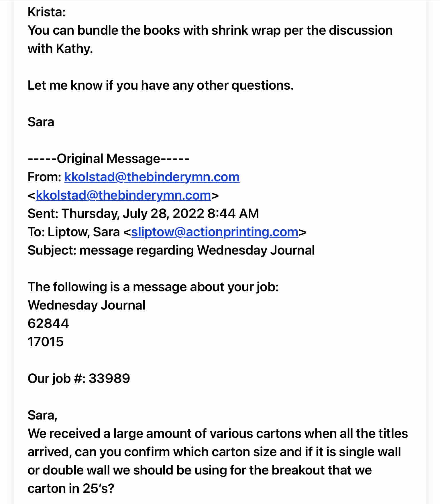Click the job number 33989
Screen dimensions: 440x504
pos(109,379)
